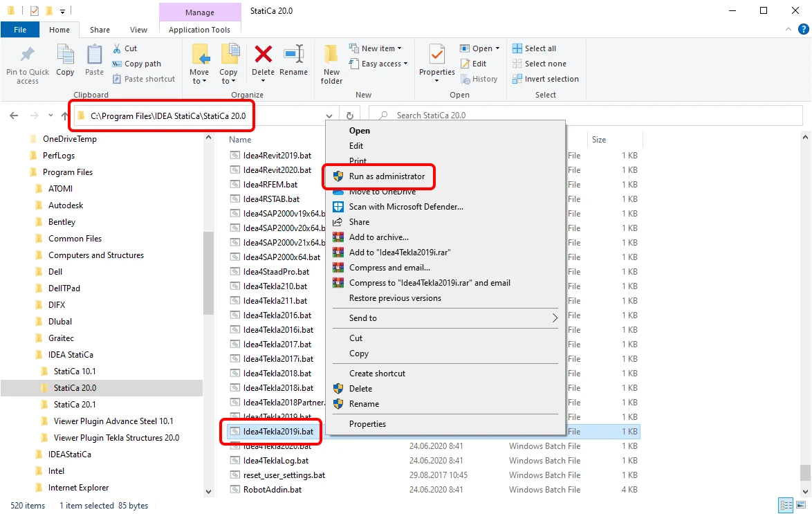The height and width of the screenshot is (514, 812).
Task: Select the StatiCa 20.1 folder in tree
Action: (75, 405)
